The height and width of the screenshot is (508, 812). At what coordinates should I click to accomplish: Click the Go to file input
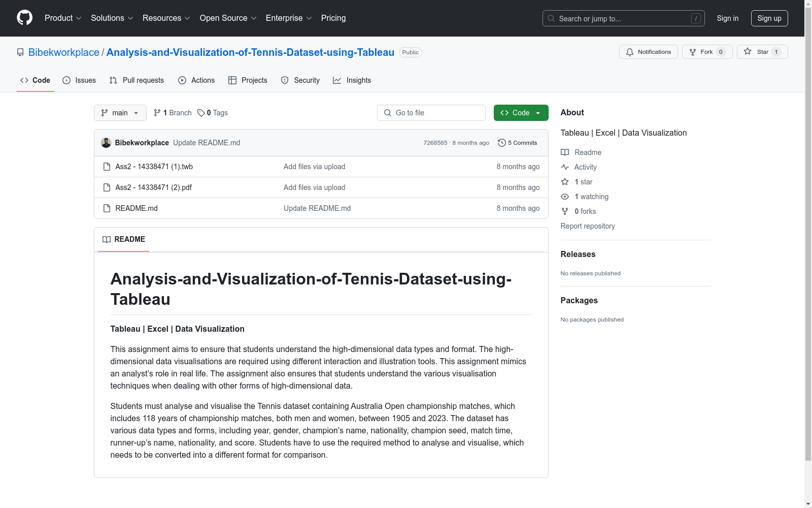[x=431, y=113]
